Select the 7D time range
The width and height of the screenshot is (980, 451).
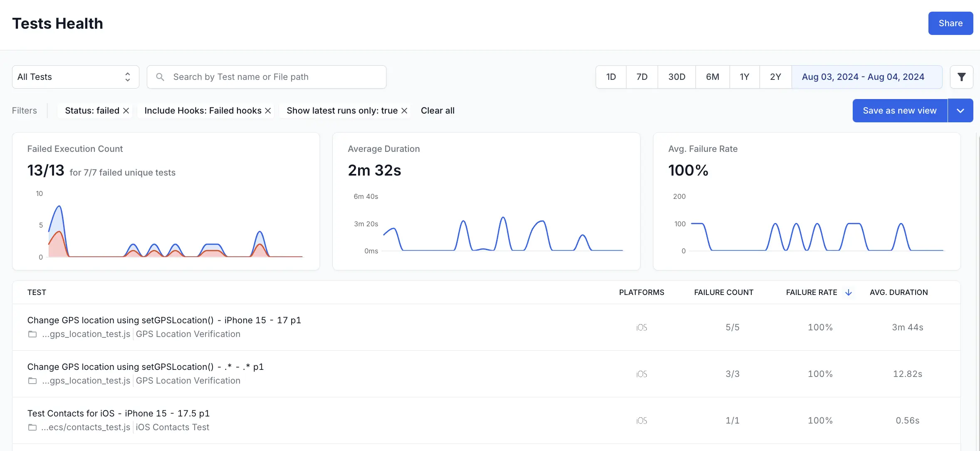click(x=642, y=77)
